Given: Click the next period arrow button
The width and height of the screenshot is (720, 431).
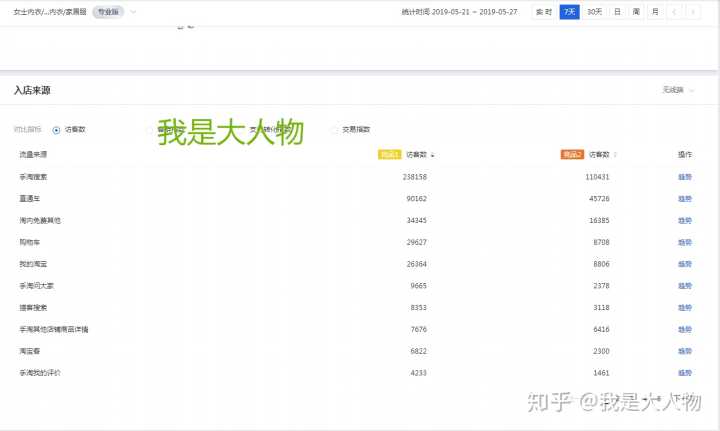Looking at the screenshot, I should coord(692,12).
